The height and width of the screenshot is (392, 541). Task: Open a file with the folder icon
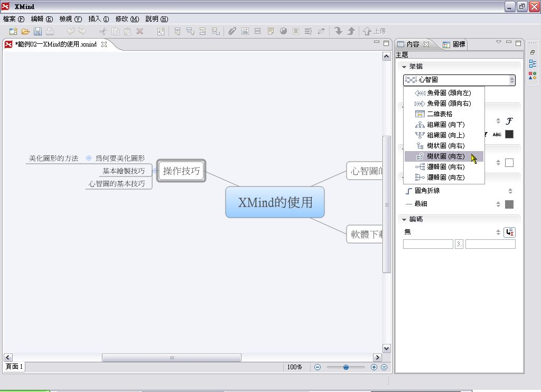[25, 31]
